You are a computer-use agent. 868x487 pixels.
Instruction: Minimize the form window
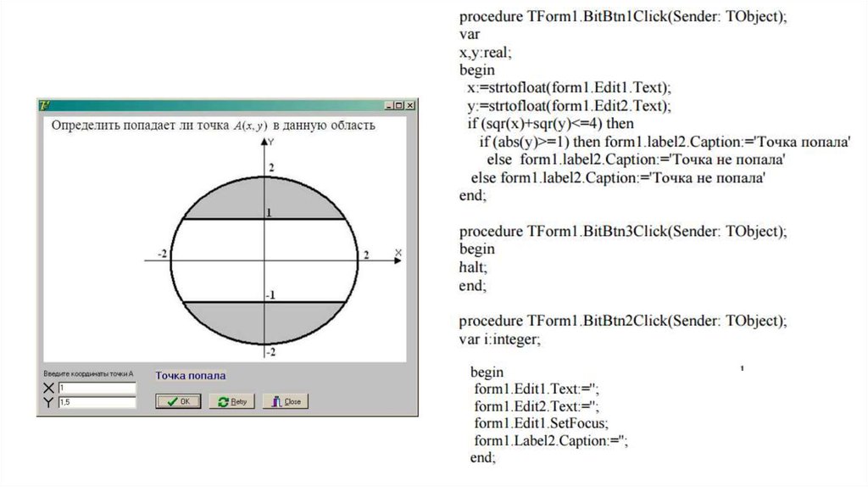coord(389,105)
